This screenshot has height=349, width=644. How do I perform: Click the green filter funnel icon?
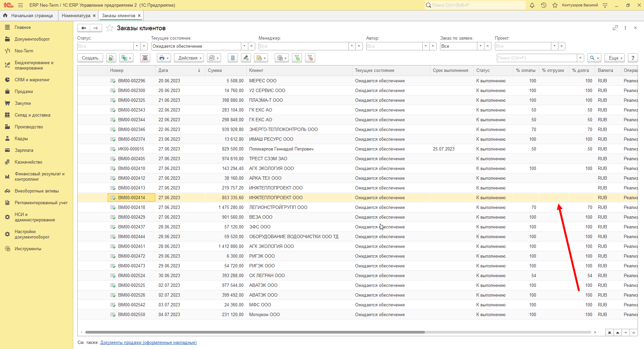[x=297, y=58]
